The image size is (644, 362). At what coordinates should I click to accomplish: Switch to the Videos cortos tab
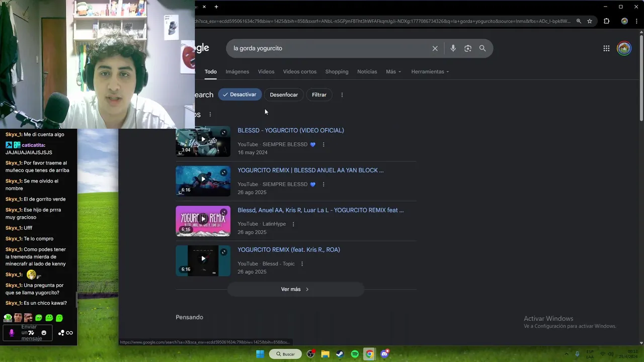[x=300, y=72]
